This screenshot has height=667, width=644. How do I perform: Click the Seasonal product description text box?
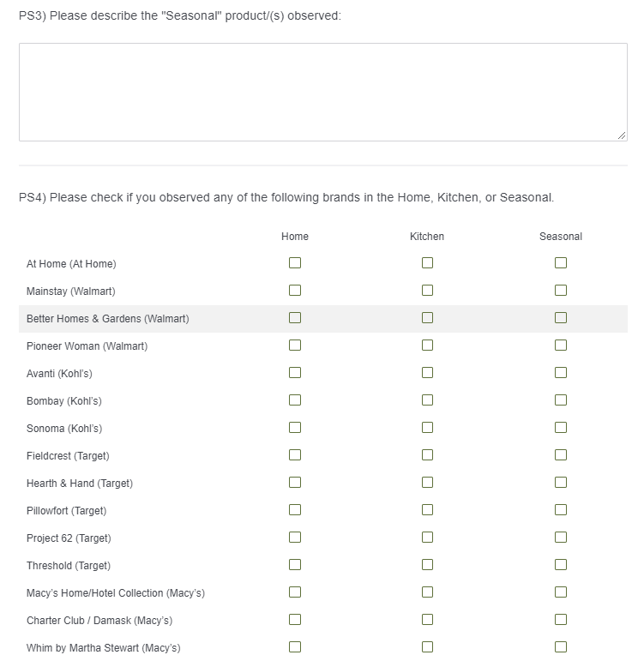point(322,92)
